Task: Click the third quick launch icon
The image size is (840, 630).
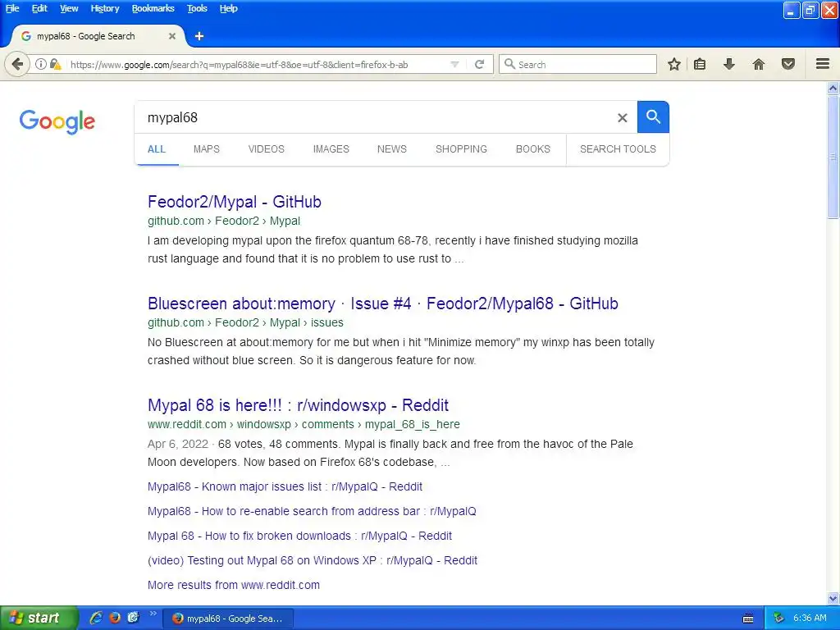Action: tap(133, 618)
